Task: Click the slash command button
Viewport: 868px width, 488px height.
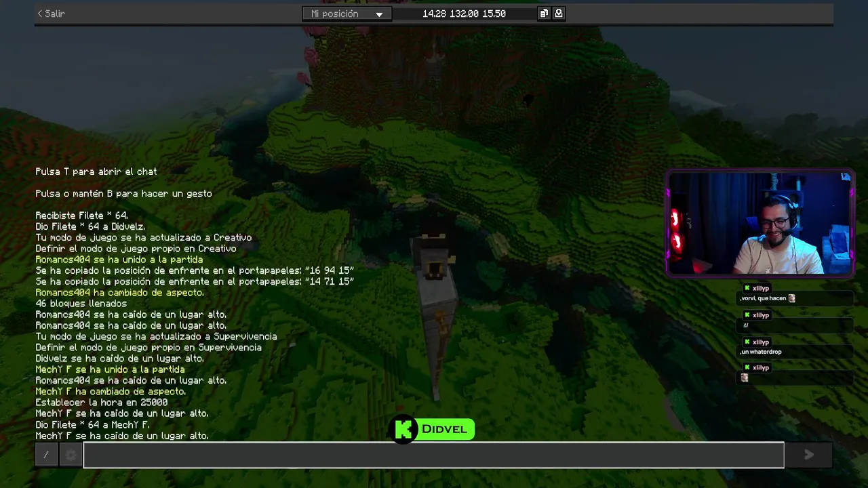Action: 46,455
